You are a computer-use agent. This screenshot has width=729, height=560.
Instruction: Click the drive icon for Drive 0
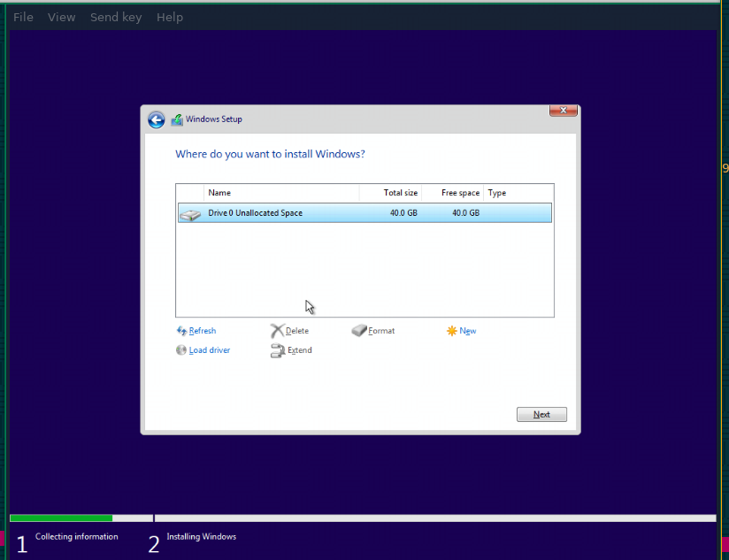click(x=190, y=214)
